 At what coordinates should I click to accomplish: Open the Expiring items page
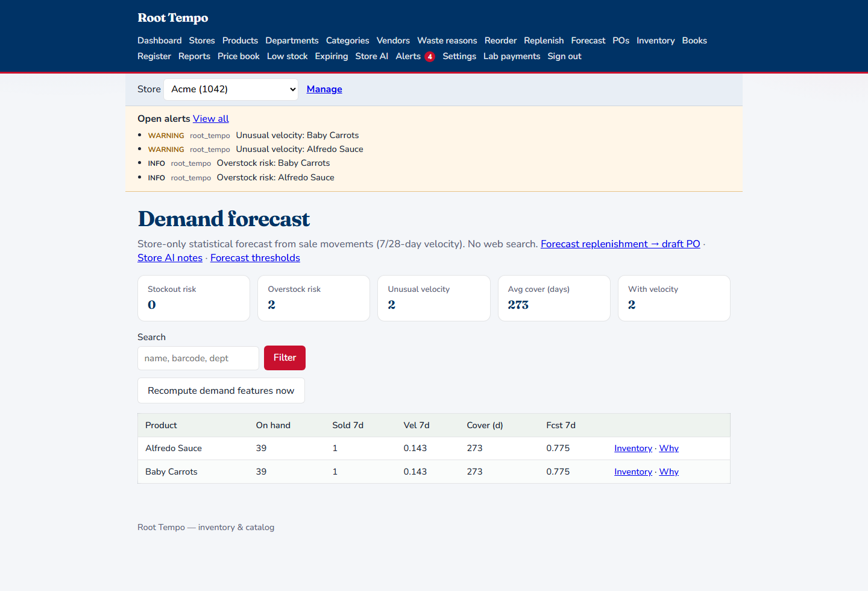tap(332, 56)
